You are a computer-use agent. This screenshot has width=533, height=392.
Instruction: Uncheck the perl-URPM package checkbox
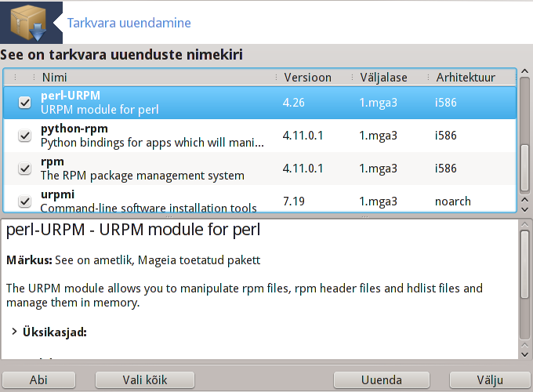tap(25, 103)
